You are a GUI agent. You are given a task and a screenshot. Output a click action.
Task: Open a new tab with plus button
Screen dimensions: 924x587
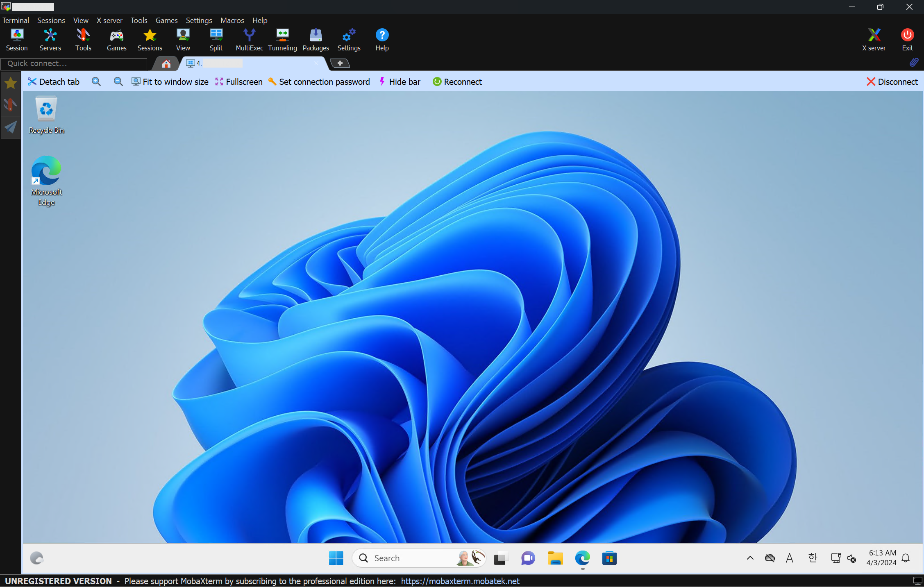340,63
